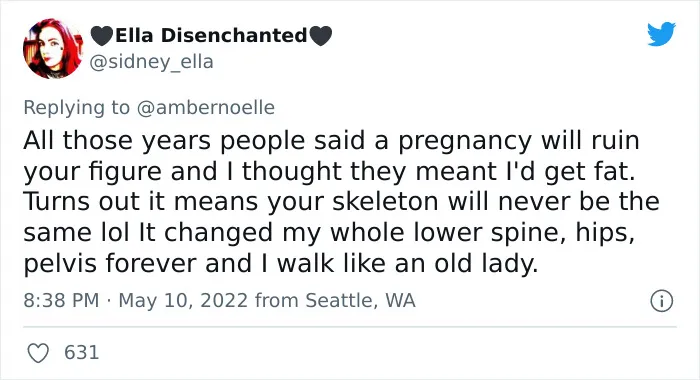Image resolution: width=700 pixels, height=380 pixels.
Task: Click the line starting Turns out it means
Action: pyautogui.click(x=342, y=203)
